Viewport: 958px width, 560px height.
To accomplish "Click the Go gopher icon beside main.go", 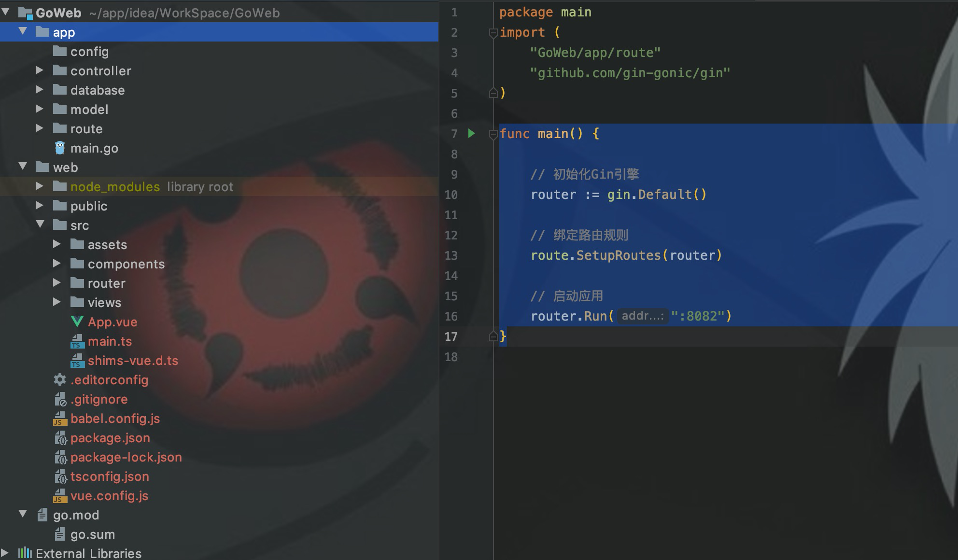I will [60, 148].
